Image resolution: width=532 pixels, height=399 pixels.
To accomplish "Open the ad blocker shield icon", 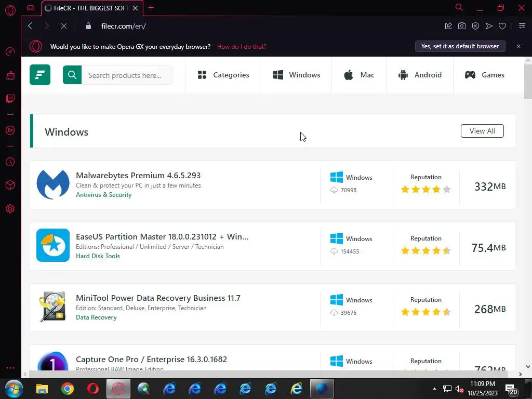I will coord(475,26).
